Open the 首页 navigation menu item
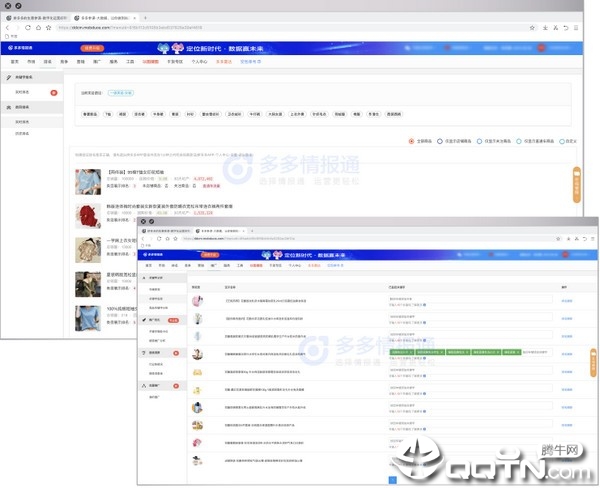The image size is (600, 488). click(14, 60)
